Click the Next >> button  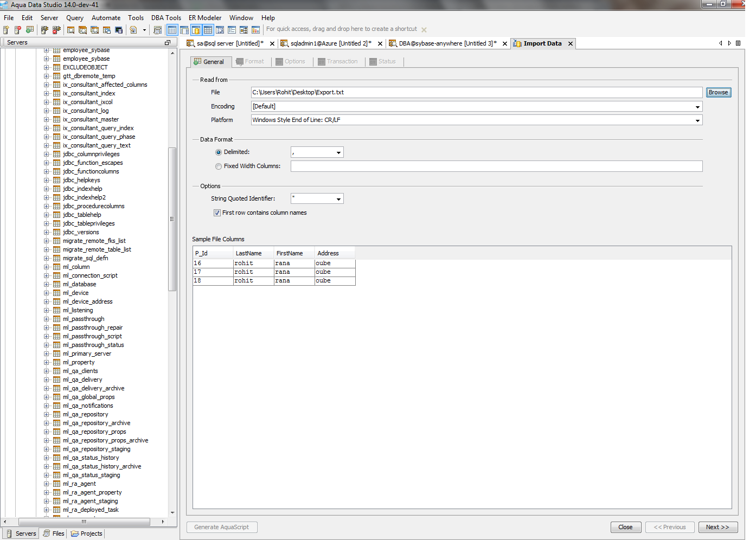pos(718,527)
